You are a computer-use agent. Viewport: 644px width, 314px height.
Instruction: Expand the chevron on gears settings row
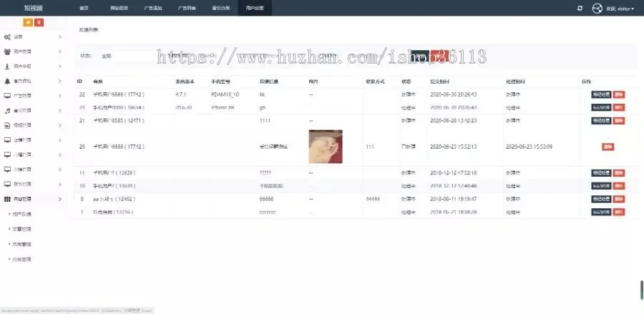coord(60,37)
